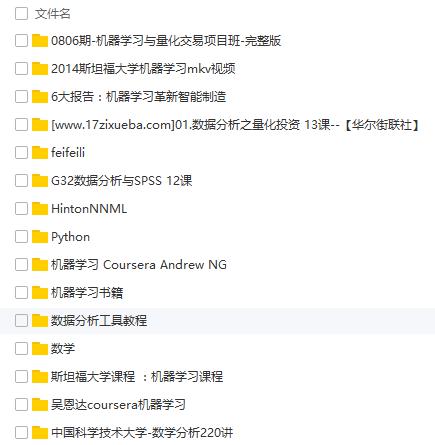
Task: Select the highlighted 数据分析工具教程 row
Action: click(x=217, y=321)
